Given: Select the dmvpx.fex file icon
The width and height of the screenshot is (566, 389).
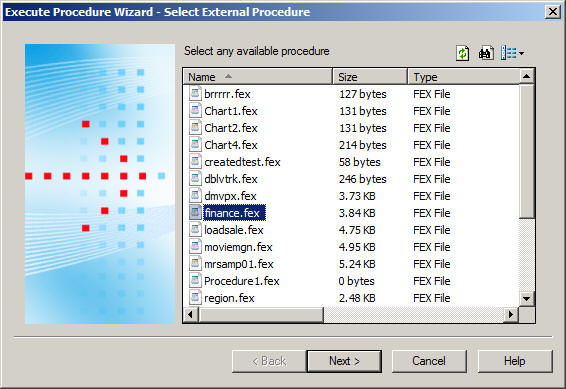Looking at the screenshot, I should click(x=195, y=196).
